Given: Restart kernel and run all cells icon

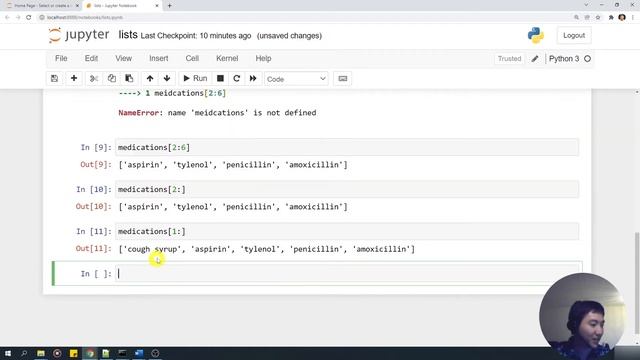Looking at the screenshot, I should (253, 78).
